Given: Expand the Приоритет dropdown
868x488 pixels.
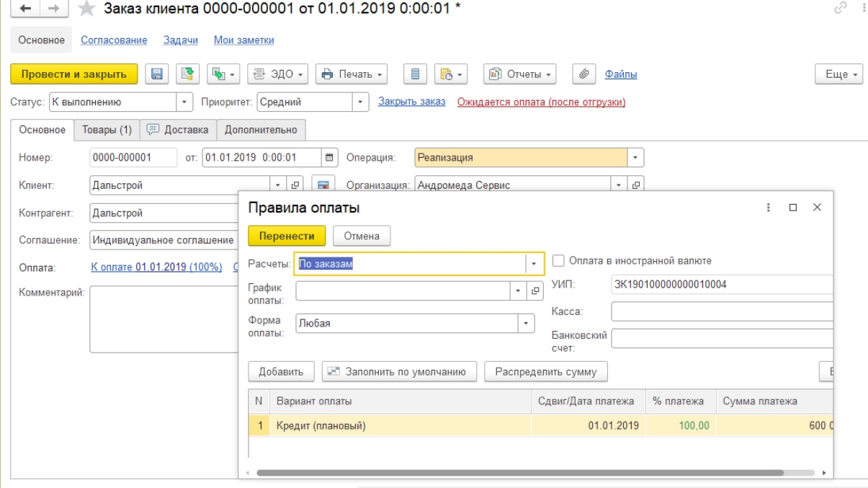Looking at the screenshot, I should point(360,102).
